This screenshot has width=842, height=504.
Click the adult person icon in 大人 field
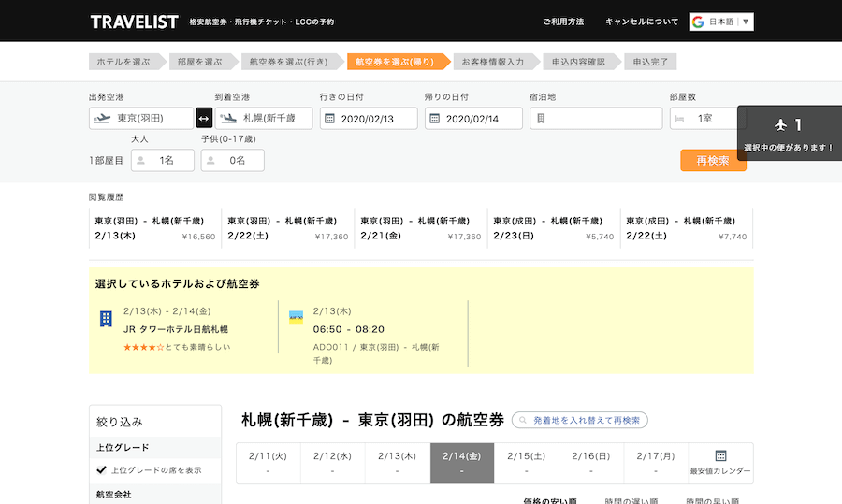coord(141,161)
